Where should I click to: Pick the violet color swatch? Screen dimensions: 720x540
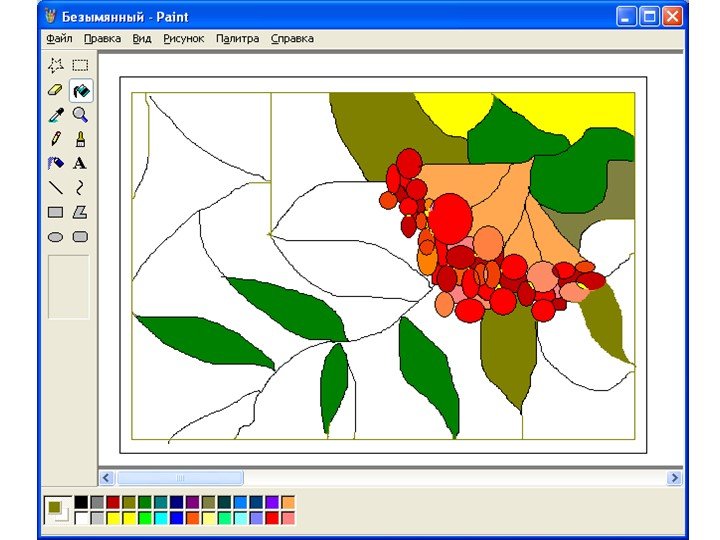tap(272, 502)
